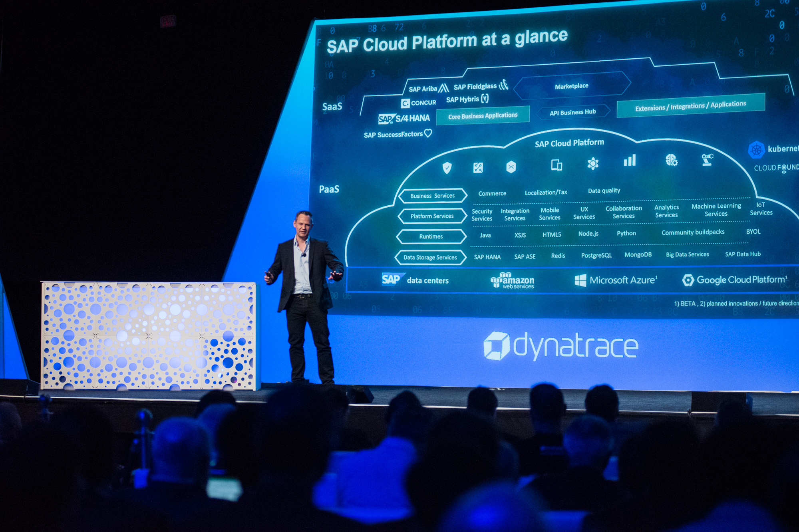The image size is (799, 532).
Task: Click the 'SAP Cloud Platform' heading inside the cloud
Action: (569, 143)
